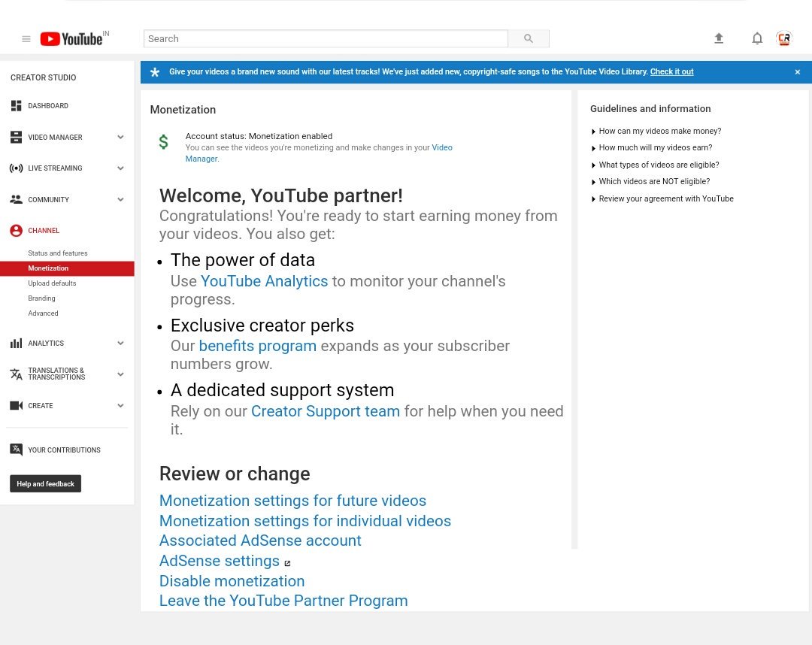
Task: Expand Translations & Transcriptions chevron
Action: (120, 374)
